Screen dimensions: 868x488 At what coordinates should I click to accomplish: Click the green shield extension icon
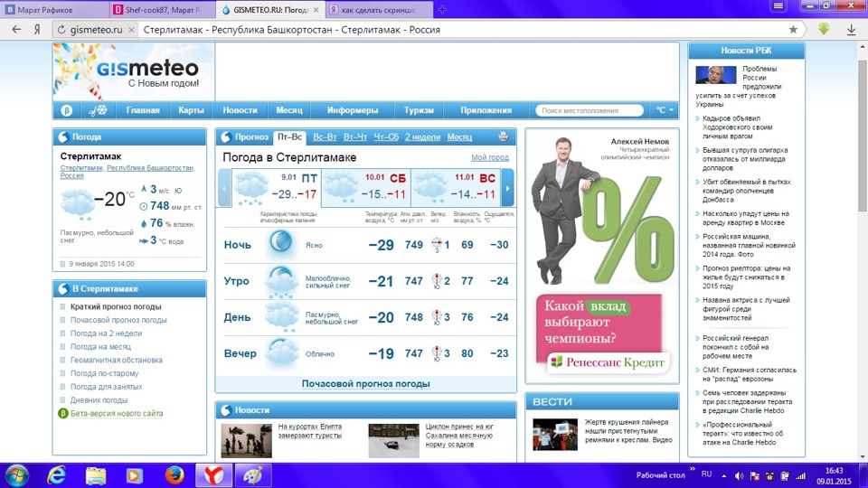pos(824,29)
